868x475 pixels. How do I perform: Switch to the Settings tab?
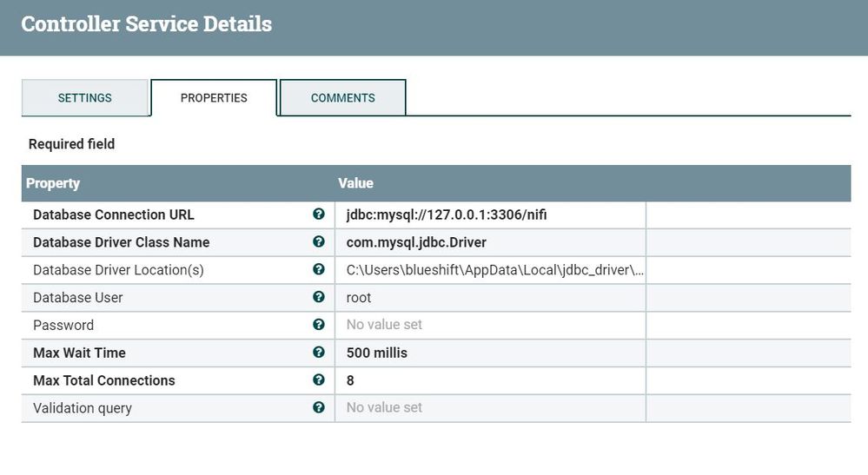click(84, 98)
